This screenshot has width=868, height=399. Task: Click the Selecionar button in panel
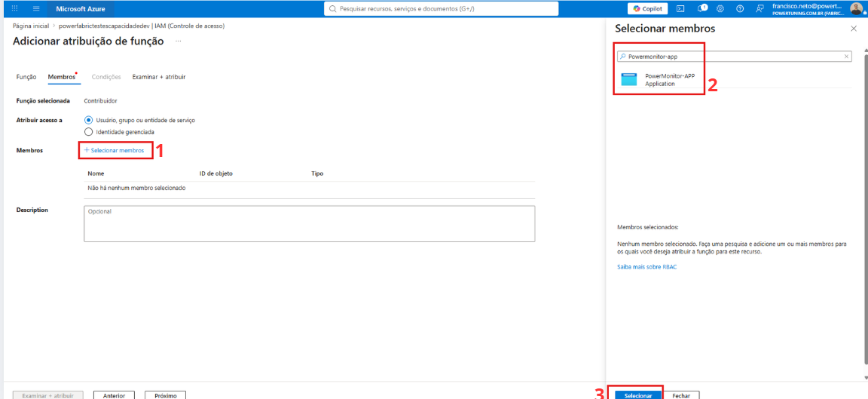pos(638,396)
